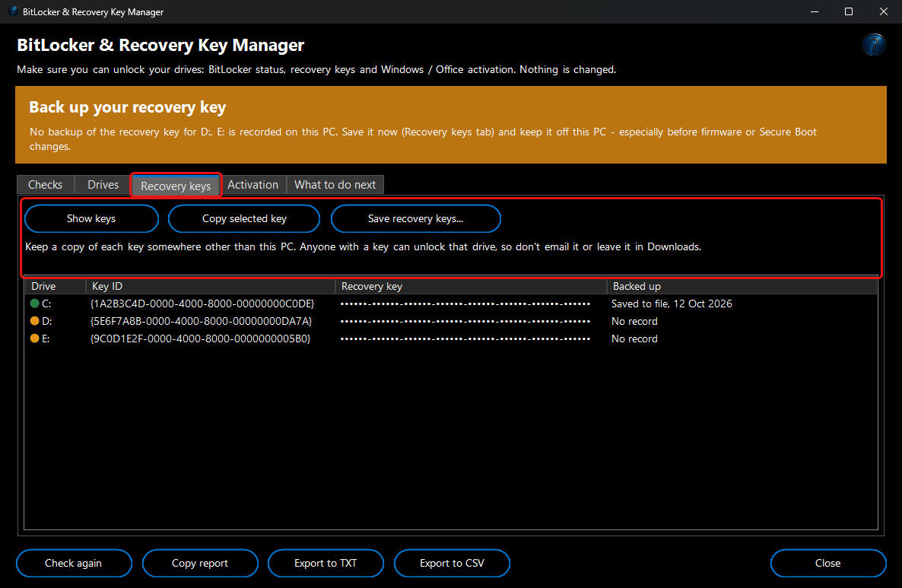
Task: Click the masked recovery key for drive D:
Action: pos(465,321)
